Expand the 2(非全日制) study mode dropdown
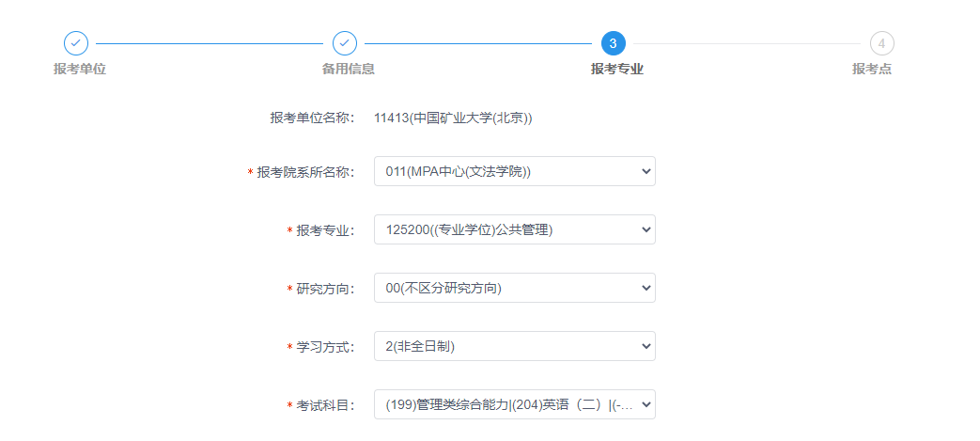This screenshot has height=441, width=980. [x=514, y=346]
